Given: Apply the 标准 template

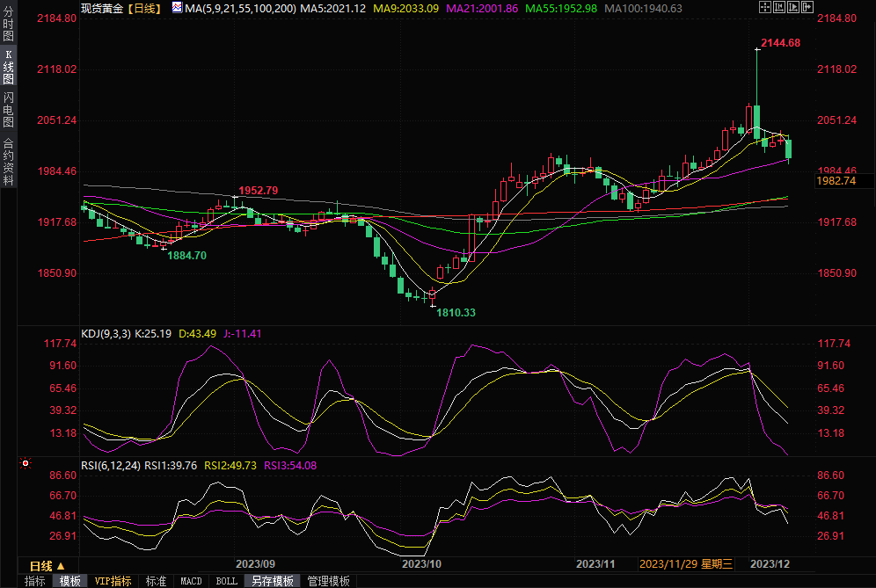Looking at the screenshot, I should (x=156, y=581).
